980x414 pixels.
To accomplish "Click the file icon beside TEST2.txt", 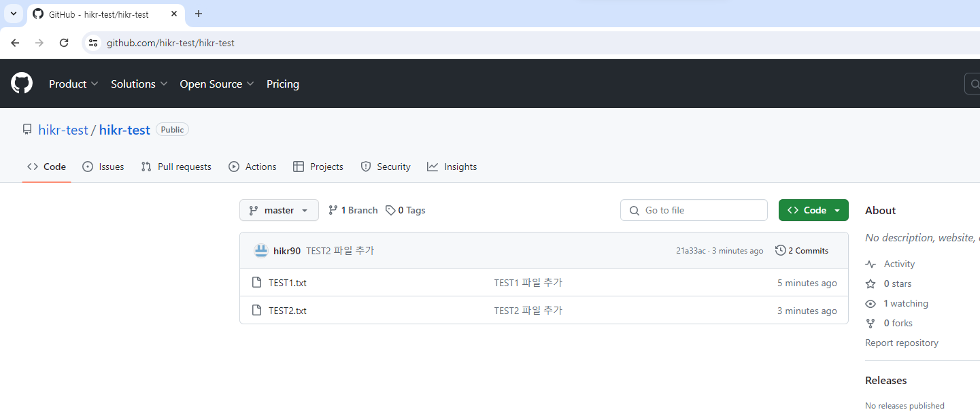I will 256,310.
